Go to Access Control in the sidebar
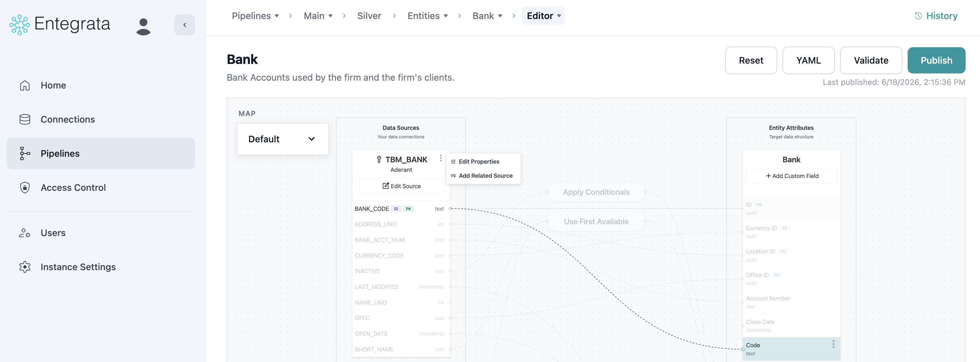The width and height of the screenshot is (980, 362). [x=101, y=187]
